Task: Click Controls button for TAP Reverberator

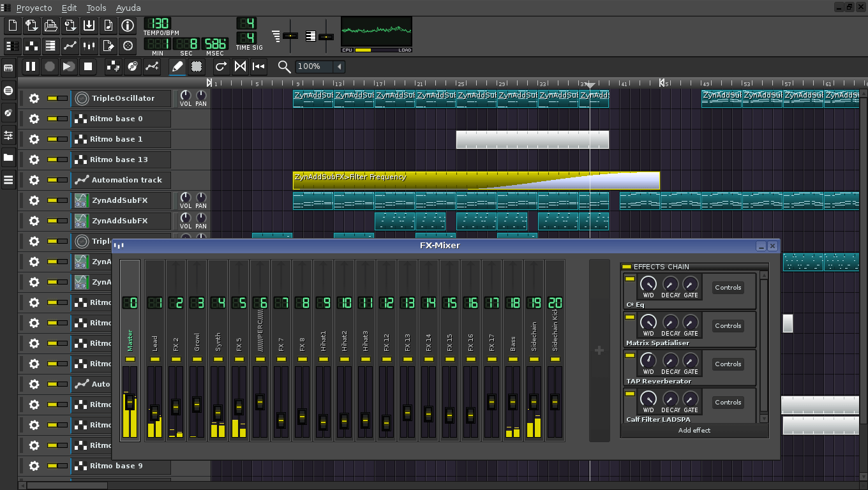Action: [728, 364]
